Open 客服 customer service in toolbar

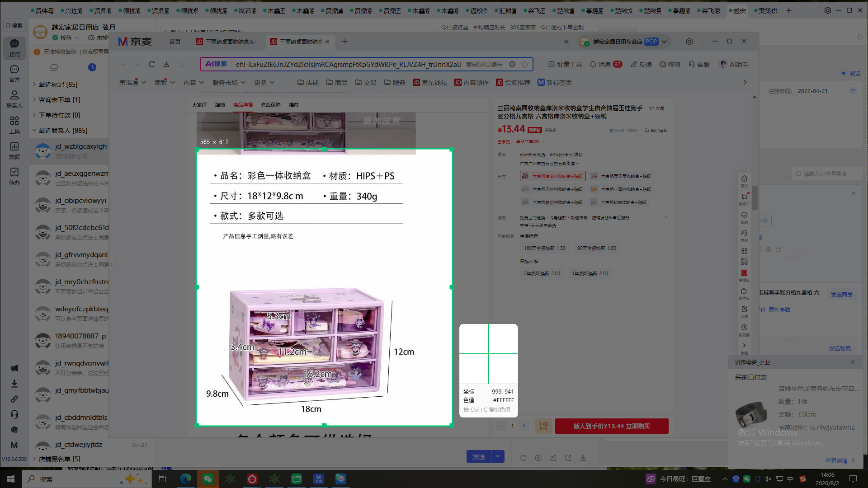coord(699,65)
